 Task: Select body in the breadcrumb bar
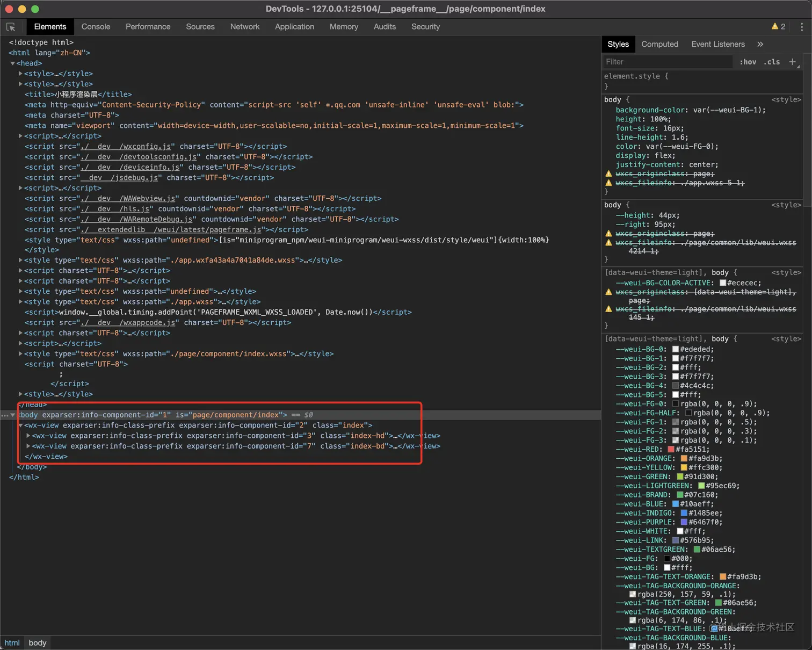tap(38, 642)
